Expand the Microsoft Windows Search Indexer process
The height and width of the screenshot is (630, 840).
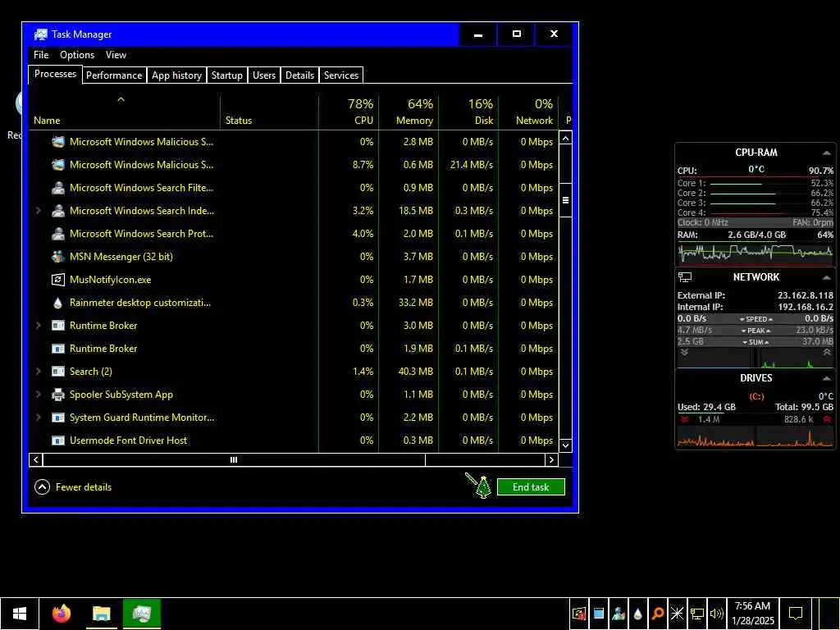pyautogui.click(x=39, y=211)
